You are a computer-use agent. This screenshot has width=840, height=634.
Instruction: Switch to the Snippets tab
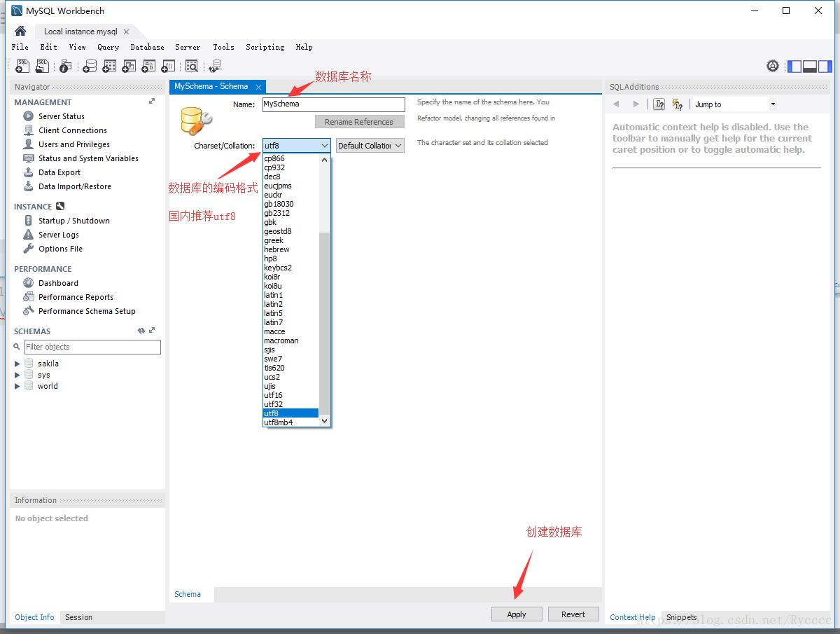tap(682, 617)
